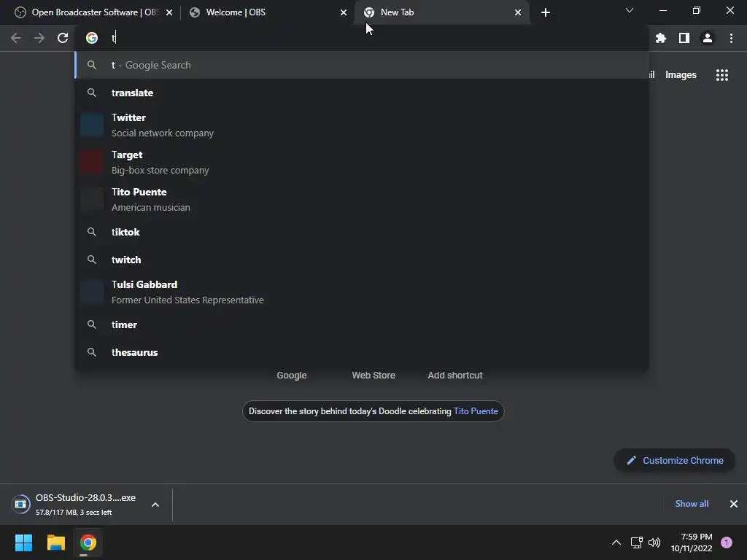The height and width of the screenshot is (560, 747).
Task: Open the clock showing 7:59 PM
Action: pos(692,542)
